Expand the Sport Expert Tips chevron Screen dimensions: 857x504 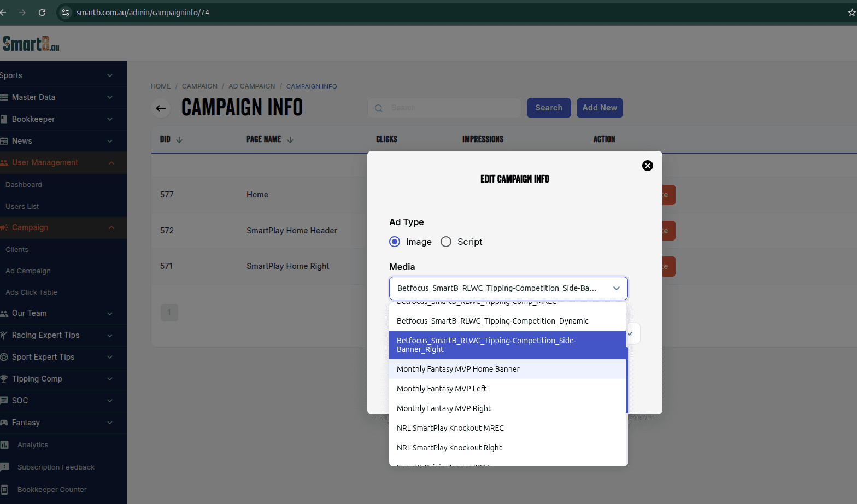tap(110, 357)
